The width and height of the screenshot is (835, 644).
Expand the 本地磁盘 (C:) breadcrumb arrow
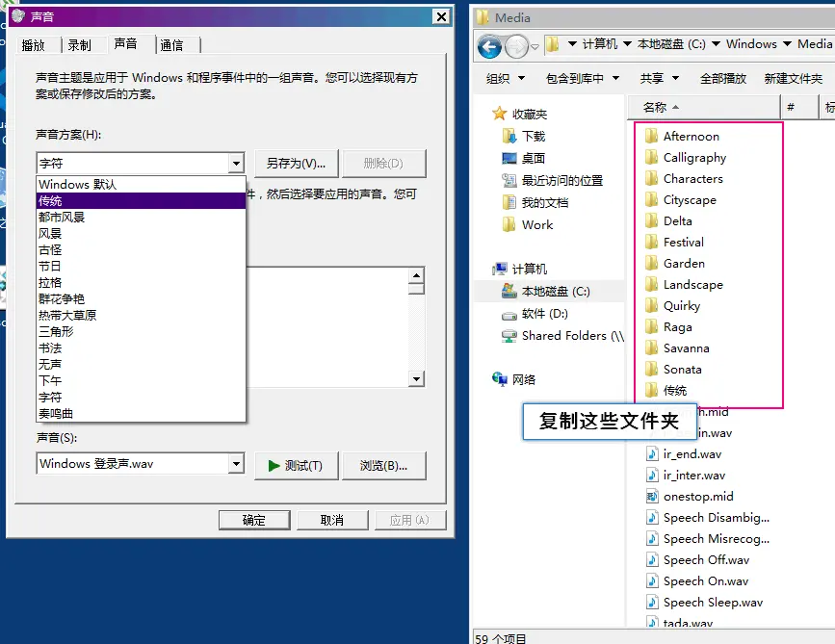[x=716, y=43]
